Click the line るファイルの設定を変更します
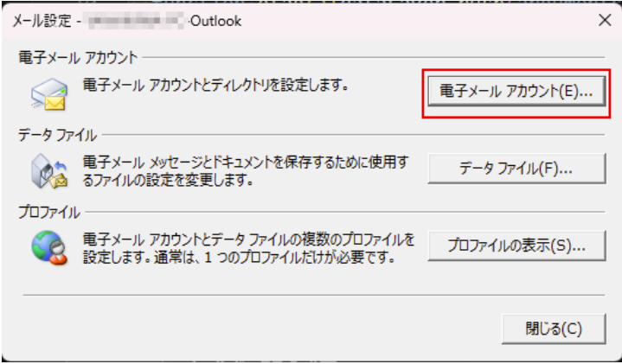Viewport: 622px width, 364px height. click(x=168, y=181)
